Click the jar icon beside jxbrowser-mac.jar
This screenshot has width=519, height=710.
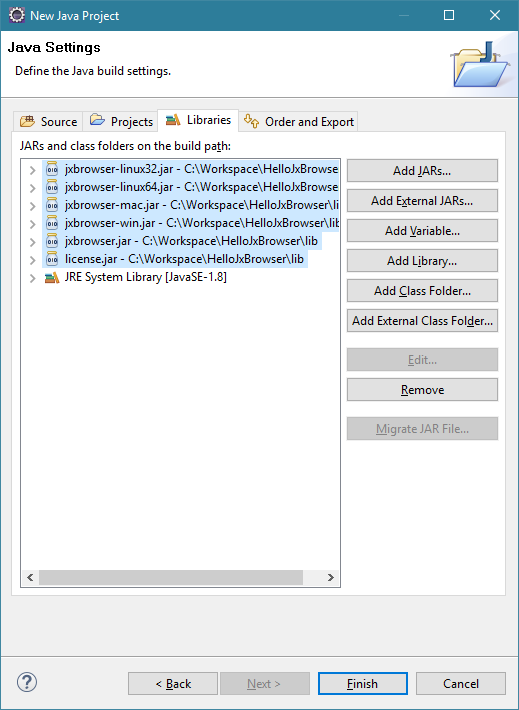52,205
